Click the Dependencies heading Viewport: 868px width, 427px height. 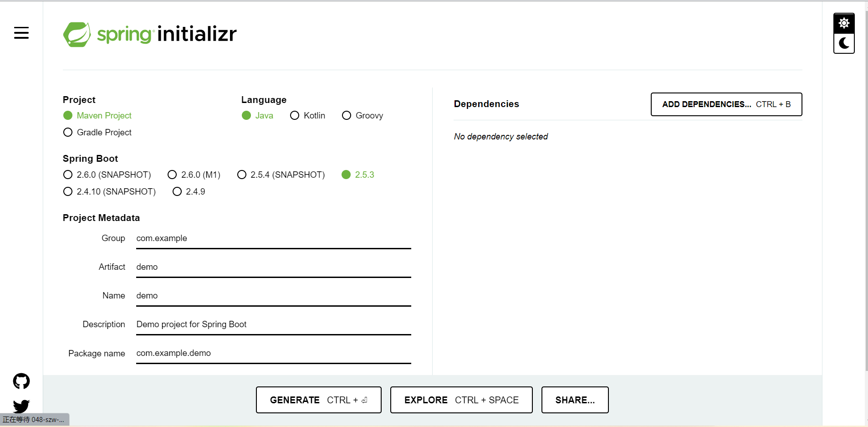pos(486,104)
